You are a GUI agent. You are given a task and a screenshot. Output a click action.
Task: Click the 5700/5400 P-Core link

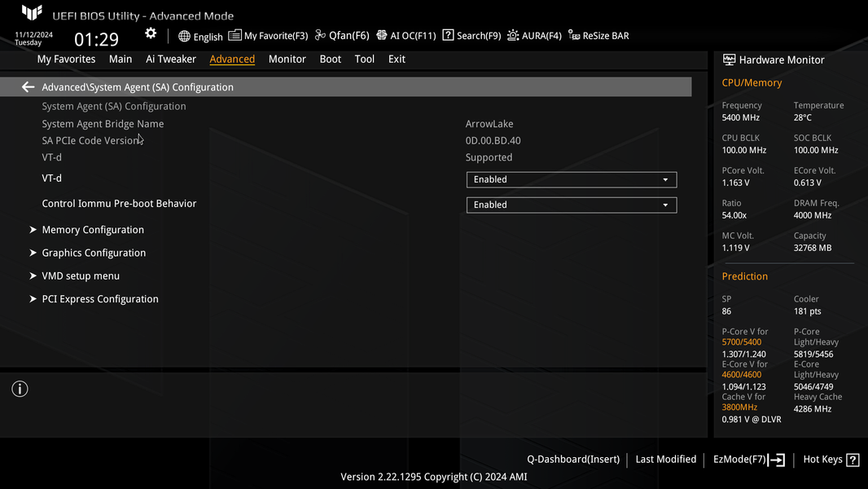click(741, 342)
